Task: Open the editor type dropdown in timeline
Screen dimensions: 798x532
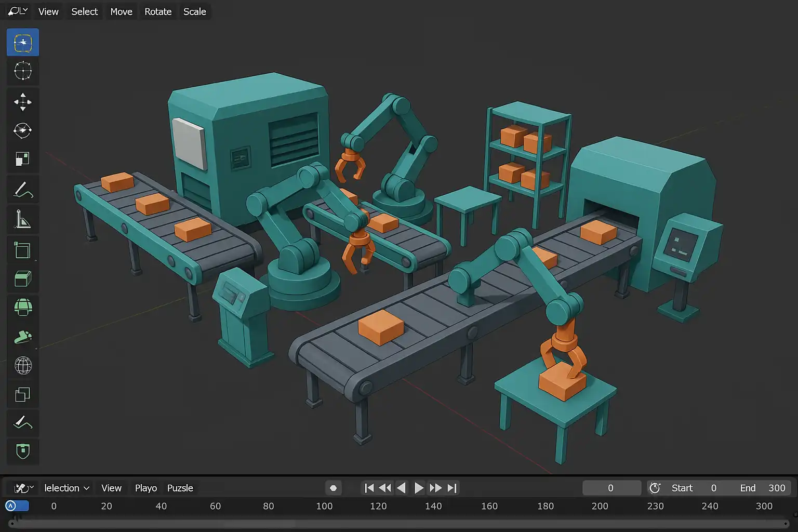Action: [x=23, y=488]
